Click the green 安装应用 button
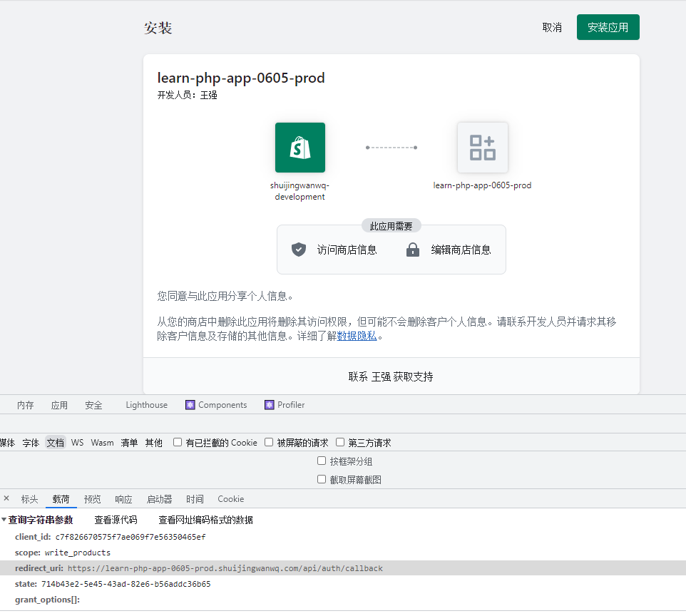Screen dimensions: 686x616 [x=608, y=27]
